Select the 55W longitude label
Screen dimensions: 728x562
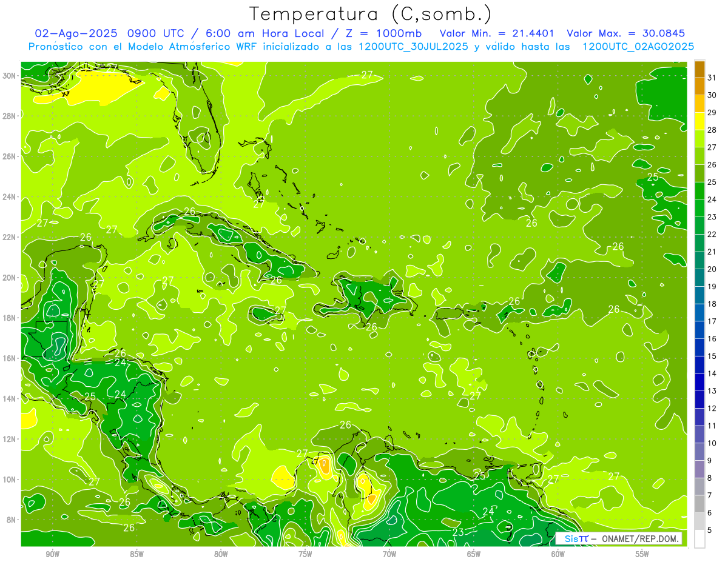pyautogui.click(x=642, y=554)
